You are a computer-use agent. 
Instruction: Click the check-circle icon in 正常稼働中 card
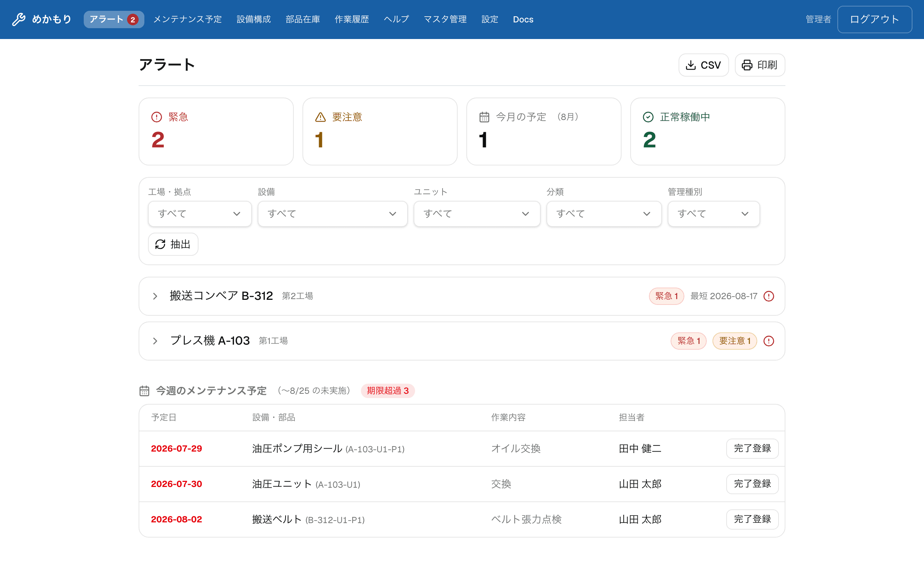click(648, 117)
